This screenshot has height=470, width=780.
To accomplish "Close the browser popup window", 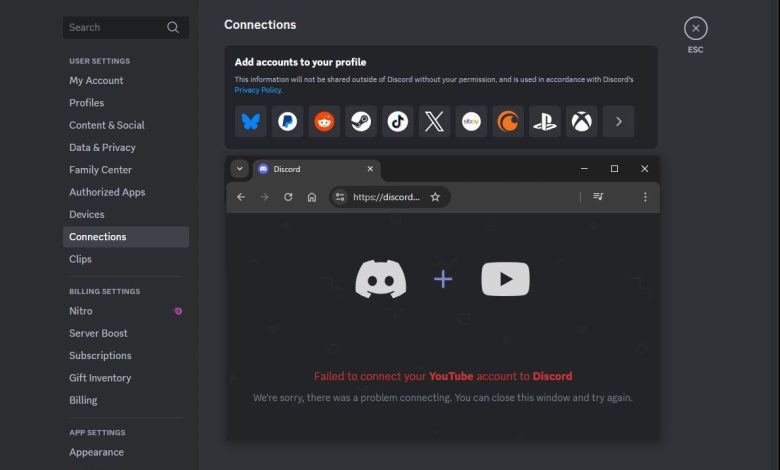I will click(x=645, y=169).
